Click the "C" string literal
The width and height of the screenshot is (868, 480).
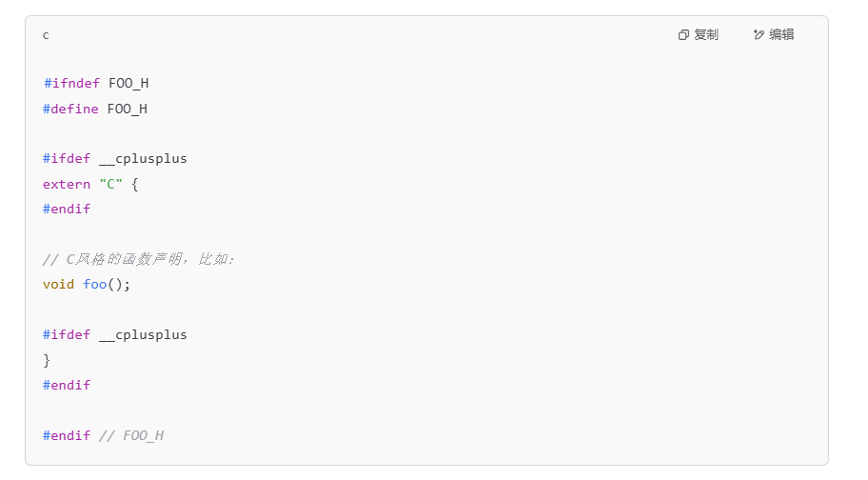point(110,184)
